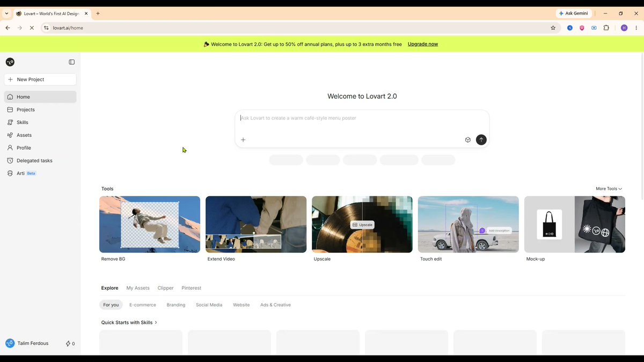Open the Chrome three-dot menu
The image size is (644, 362).
pyautogui.click(x=636, y=28)
